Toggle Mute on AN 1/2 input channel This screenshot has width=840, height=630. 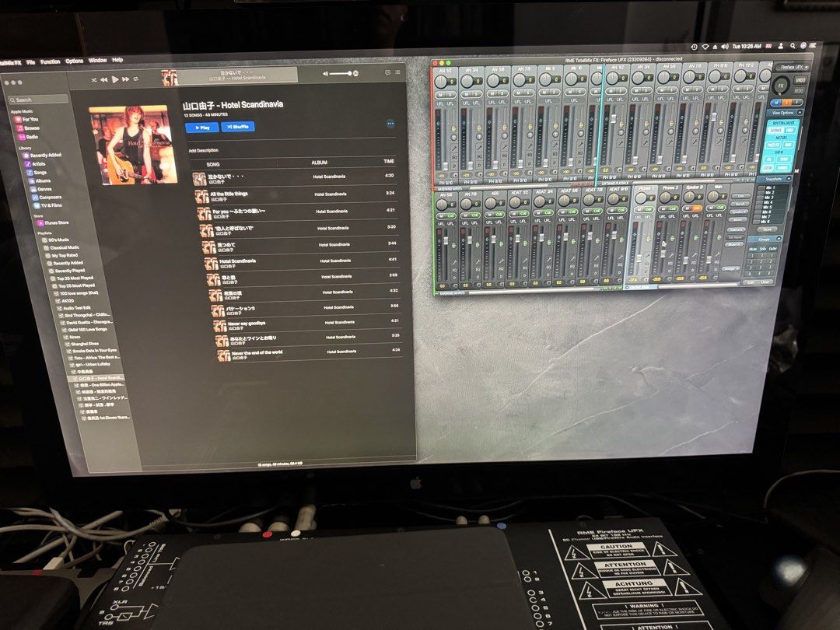[439, 94]
